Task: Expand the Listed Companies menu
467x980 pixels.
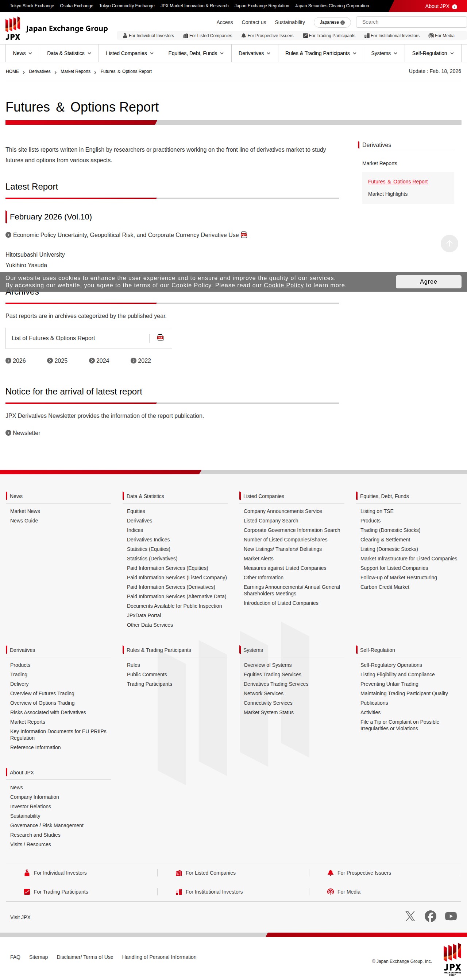Action: tap(130, 53)
